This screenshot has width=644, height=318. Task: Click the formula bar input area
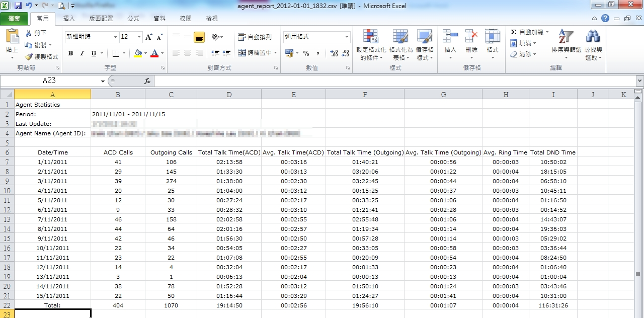click(x=394, y=81)
